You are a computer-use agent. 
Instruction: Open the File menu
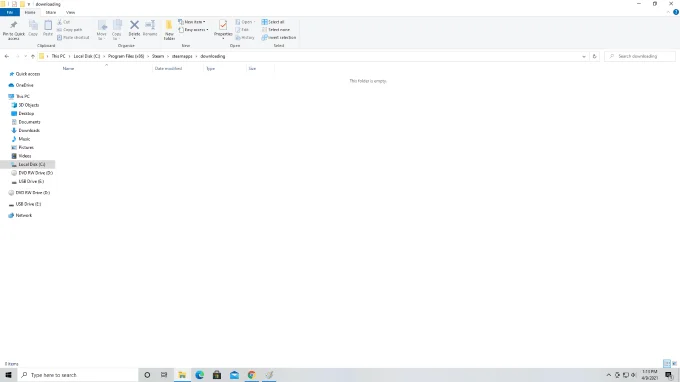point(10,13)
